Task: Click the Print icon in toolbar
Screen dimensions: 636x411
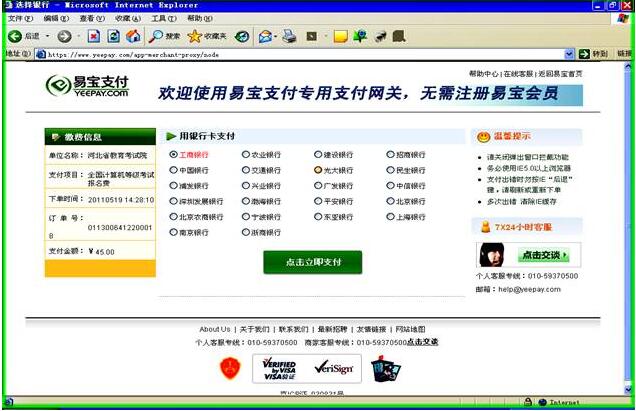Action: coord(289,36)
